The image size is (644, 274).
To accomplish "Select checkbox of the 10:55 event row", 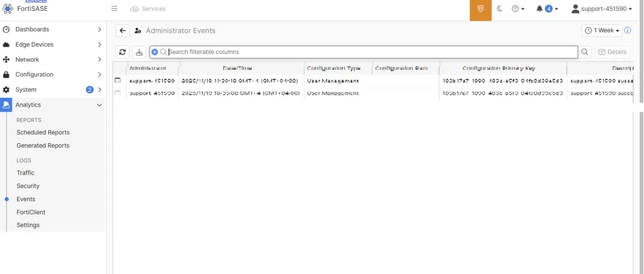I will tap(118, 94).
